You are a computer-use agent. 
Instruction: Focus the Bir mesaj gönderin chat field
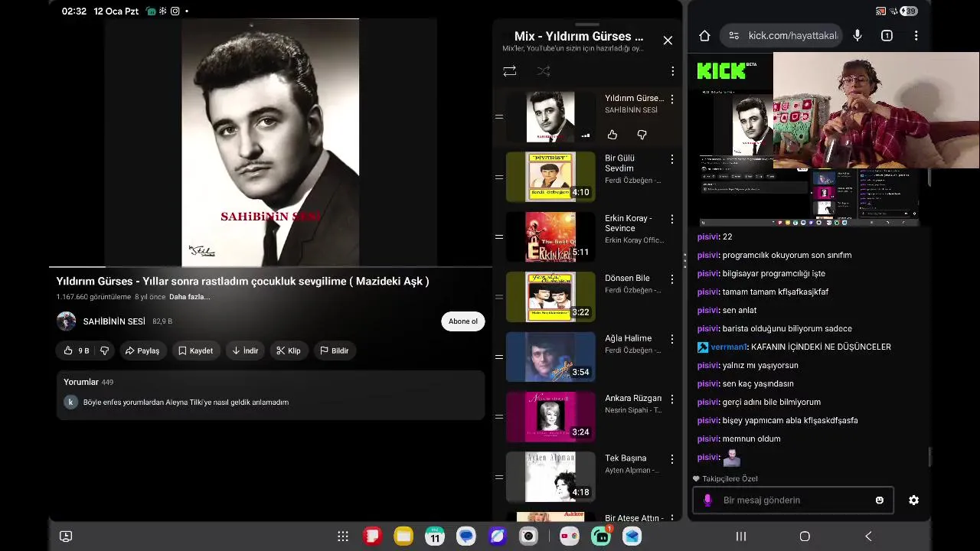(792, 500)
